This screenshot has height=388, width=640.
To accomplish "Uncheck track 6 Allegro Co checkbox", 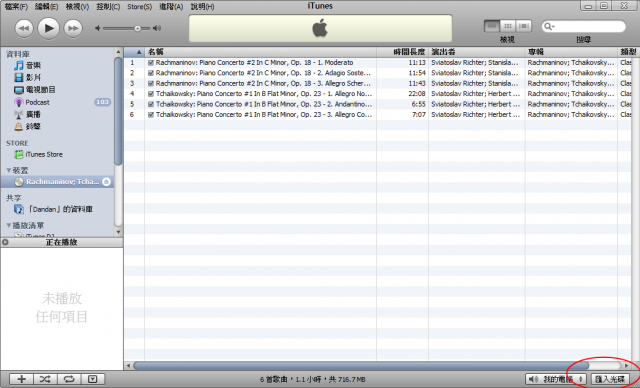I will [x=151, y=115].
